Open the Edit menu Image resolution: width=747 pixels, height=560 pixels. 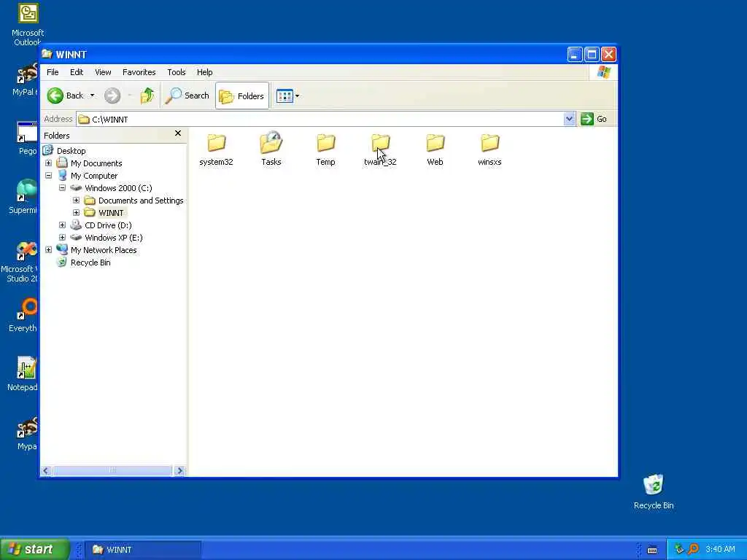tap(77, 72)
